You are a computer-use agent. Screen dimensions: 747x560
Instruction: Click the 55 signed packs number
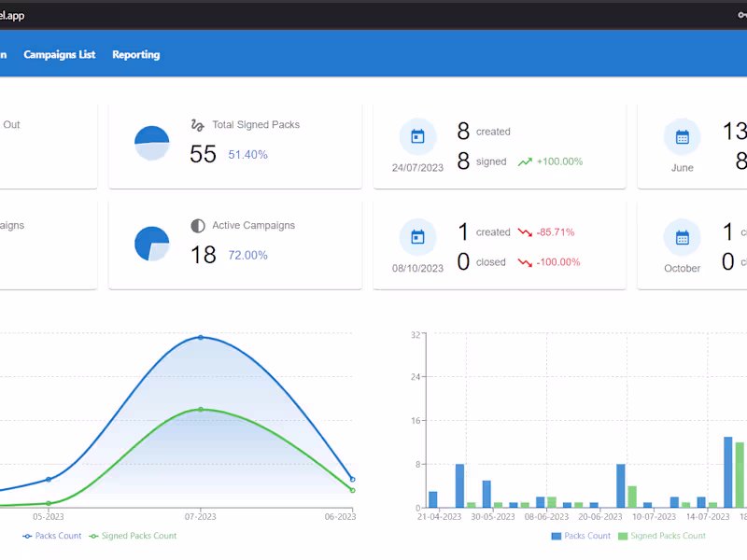click(x=203, y=154)
